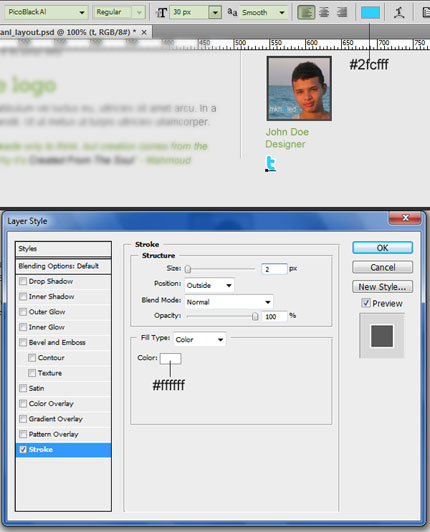Click the John Doe text on canvas
430x532 pixels.
tap(287, 132)
